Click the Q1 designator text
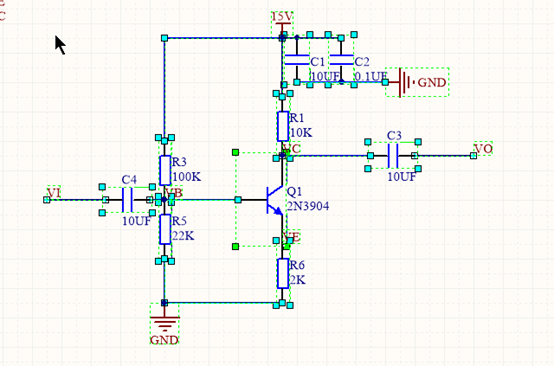Viewport: 554px width, 366px height. click(294, 192)
